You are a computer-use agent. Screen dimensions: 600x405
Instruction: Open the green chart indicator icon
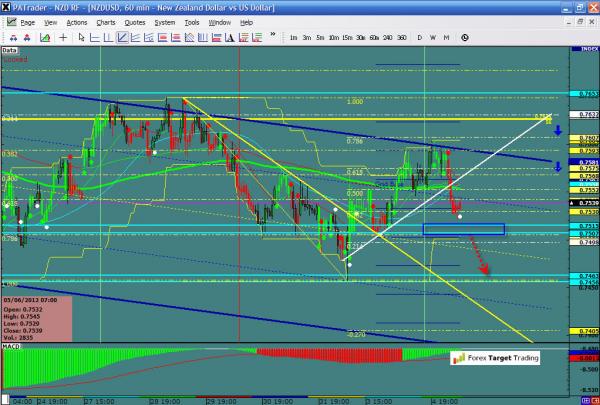point(45,38)
